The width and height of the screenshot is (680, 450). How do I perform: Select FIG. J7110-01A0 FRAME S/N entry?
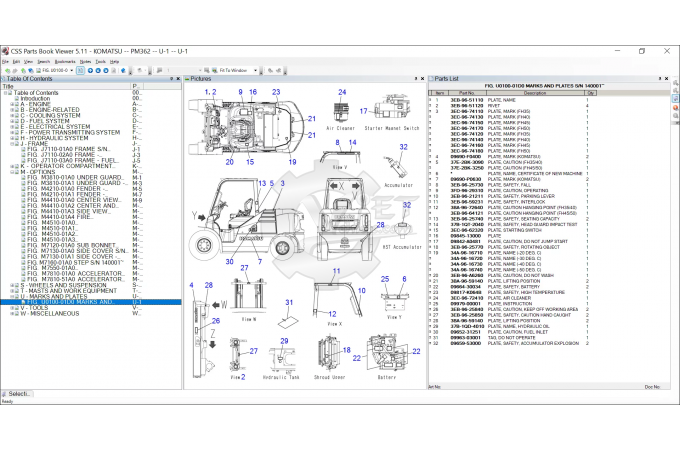click(69, 149)
